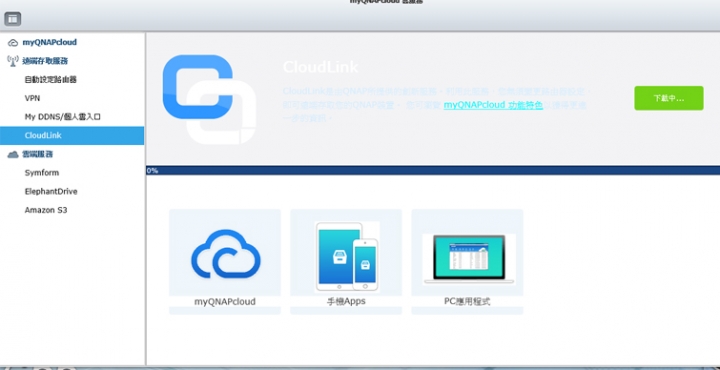Open ElephantDrive in the sidebar
720x370 pixels.
(51, 191)
